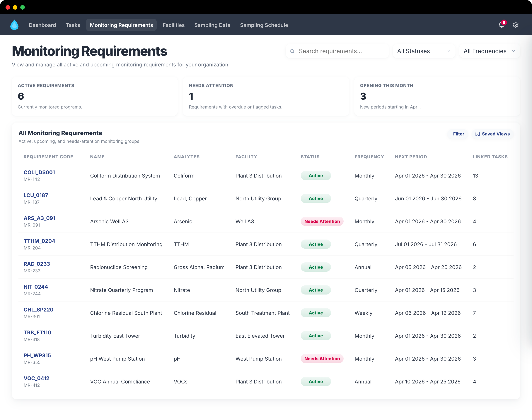Expand the All Frequencies dropdown

pyautogui.click(x=489, y=51)
